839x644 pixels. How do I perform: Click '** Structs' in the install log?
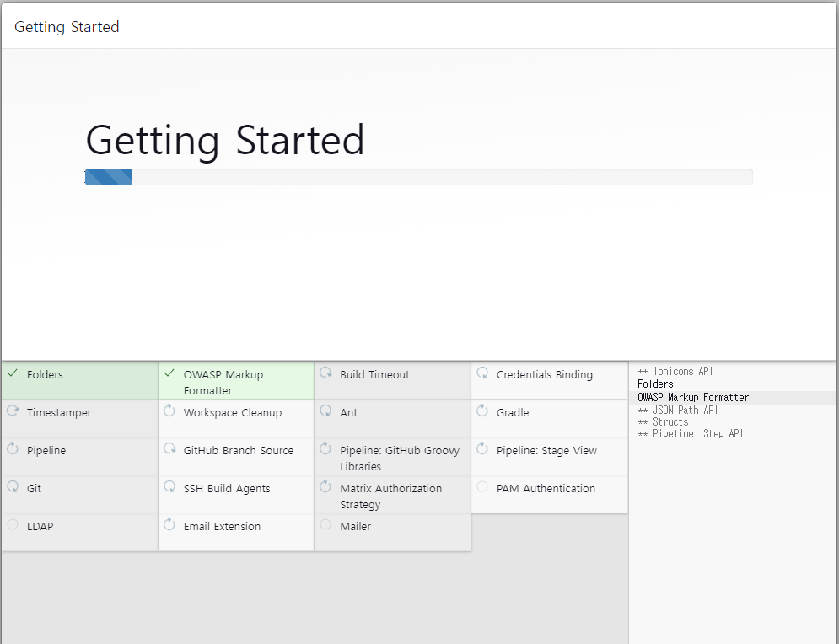tap(663, 422)
